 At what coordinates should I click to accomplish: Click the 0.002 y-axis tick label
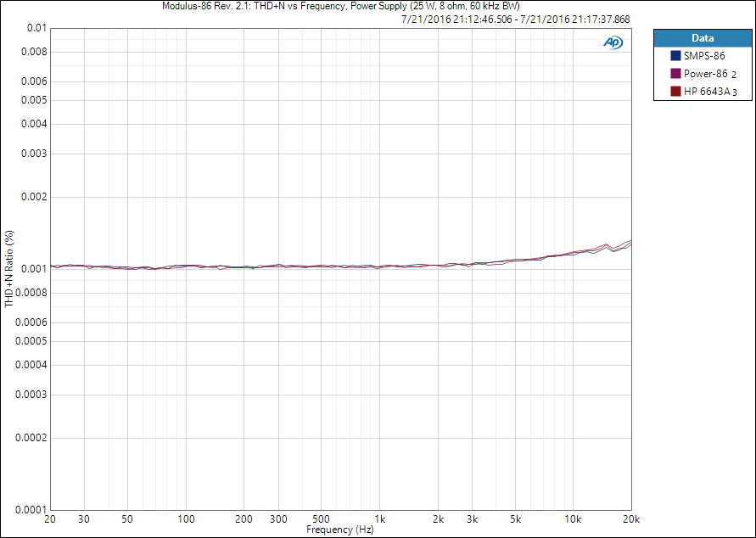34,197
